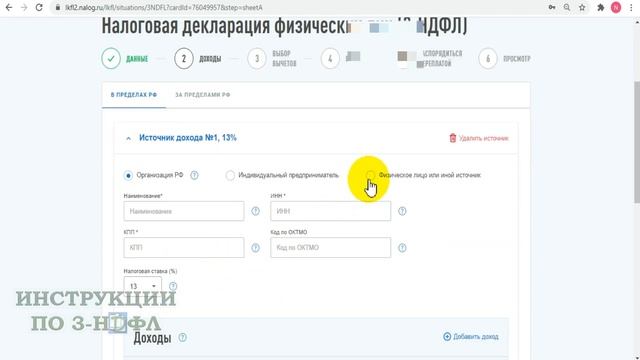Open the Налоговая ставка 13 dropdown
The width and height of the screenshot is (640, 360).
click(142, 286)
